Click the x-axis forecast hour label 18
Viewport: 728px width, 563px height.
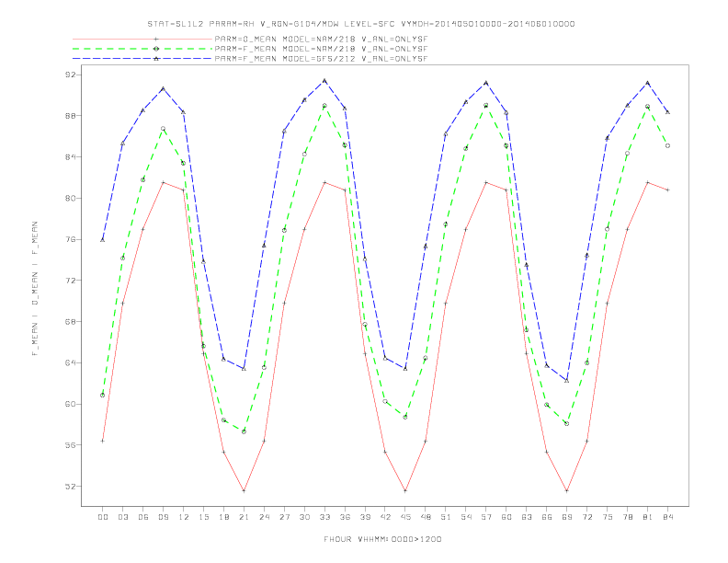223,517
